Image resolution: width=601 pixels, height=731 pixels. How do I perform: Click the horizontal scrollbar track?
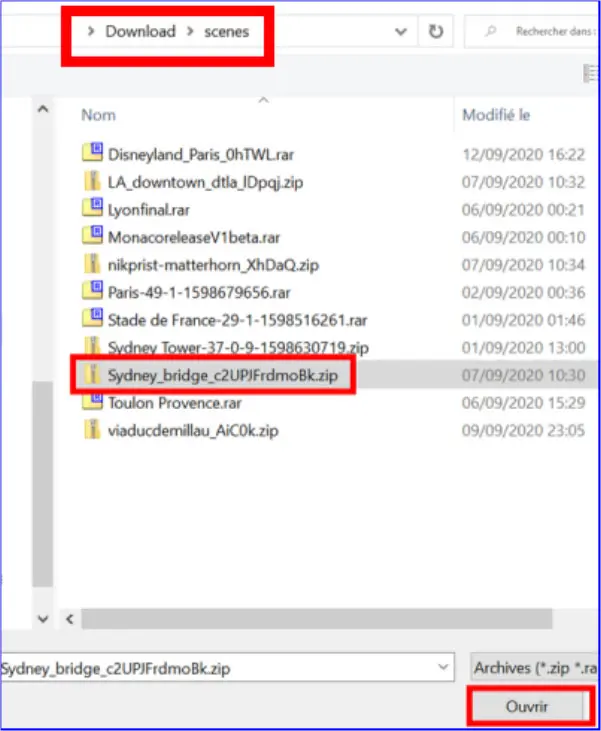(317, 619)
